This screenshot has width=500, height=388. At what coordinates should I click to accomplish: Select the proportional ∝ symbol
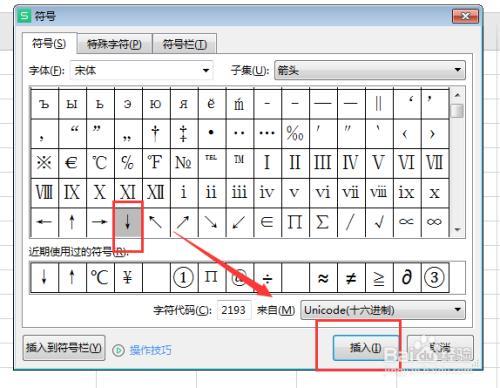point(407,222)
